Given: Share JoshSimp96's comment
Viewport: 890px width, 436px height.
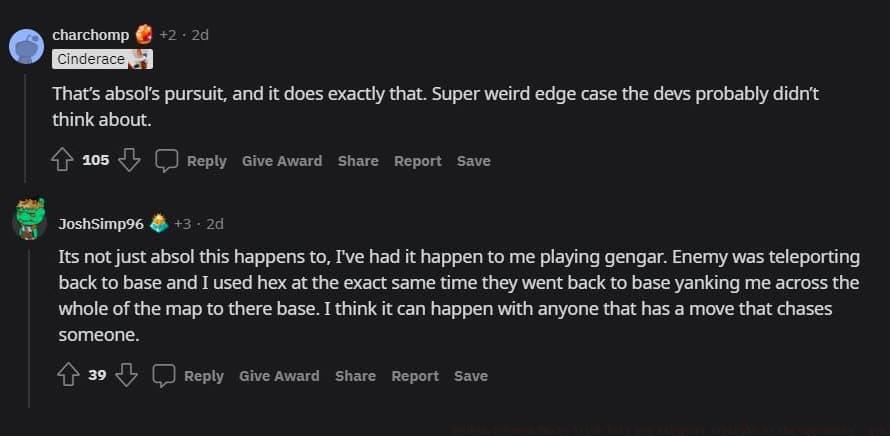Looking at the screenshot, I should [355, 376].
